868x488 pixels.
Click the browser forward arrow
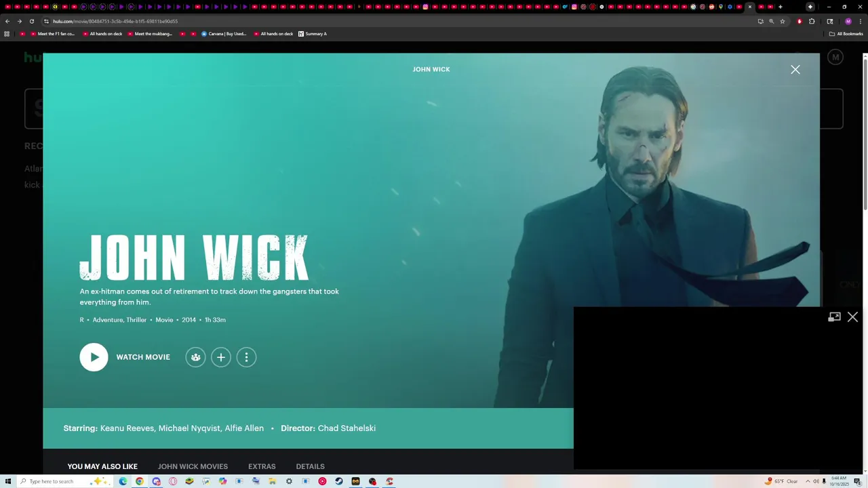20,21
